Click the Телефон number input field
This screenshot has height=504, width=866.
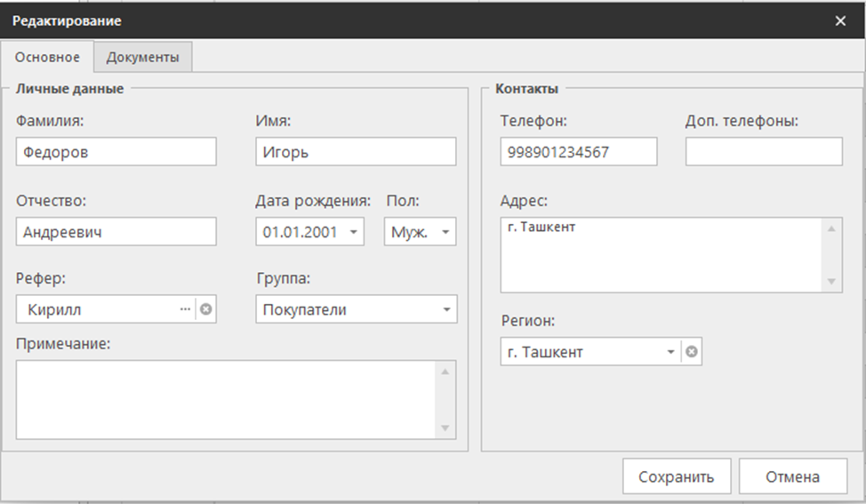coord(578,152)
